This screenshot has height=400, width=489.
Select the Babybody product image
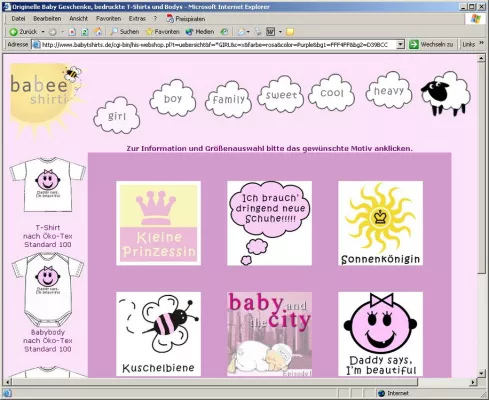pyautogui.click(x=48, y=289)
